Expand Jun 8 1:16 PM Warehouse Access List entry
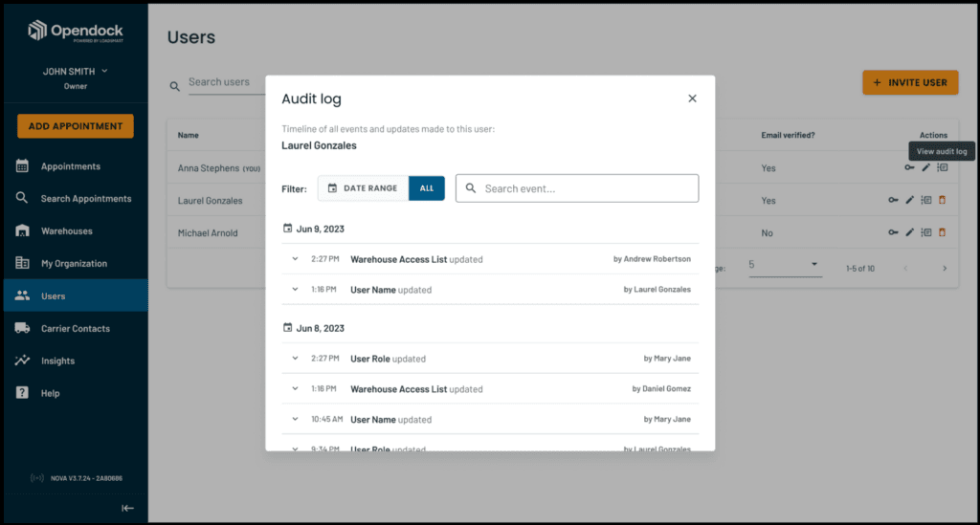 point(295,388)
